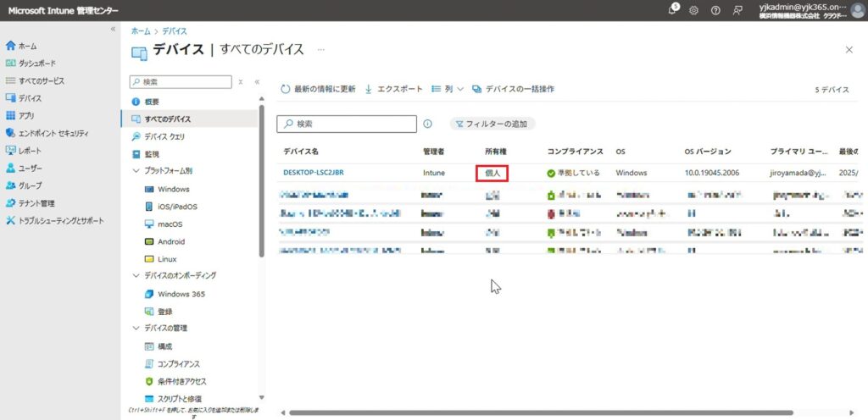The width and height of the screenshot is (868, 420).
Task: Select デバイス in the left navigation
Action: click(x=30, y=98)
